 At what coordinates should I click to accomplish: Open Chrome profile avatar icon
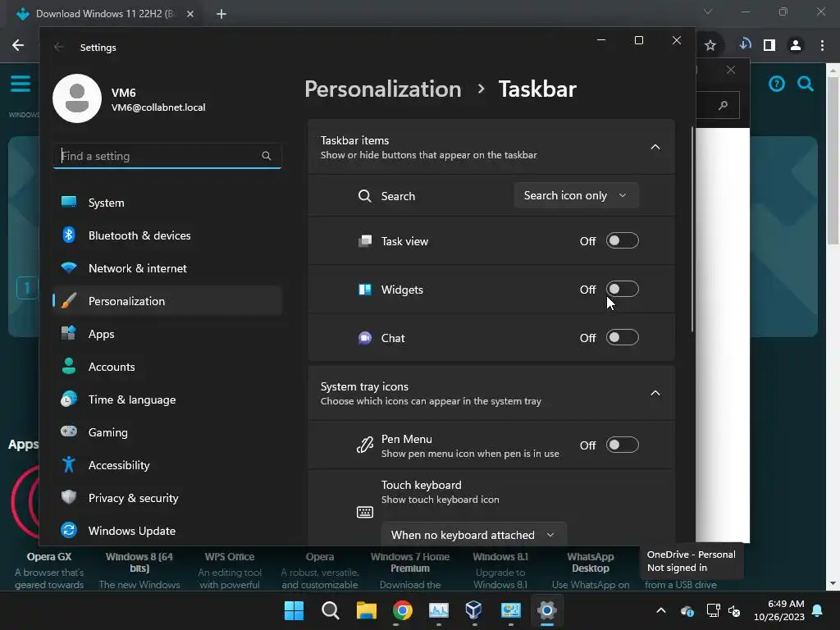[x=796, y=45]
